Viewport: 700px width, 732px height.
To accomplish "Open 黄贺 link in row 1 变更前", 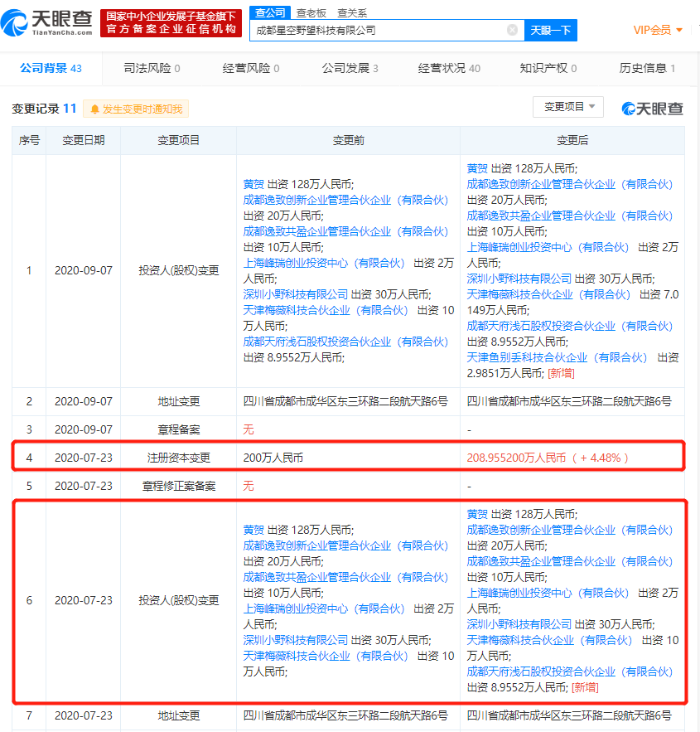I will (x=253, y=184).
